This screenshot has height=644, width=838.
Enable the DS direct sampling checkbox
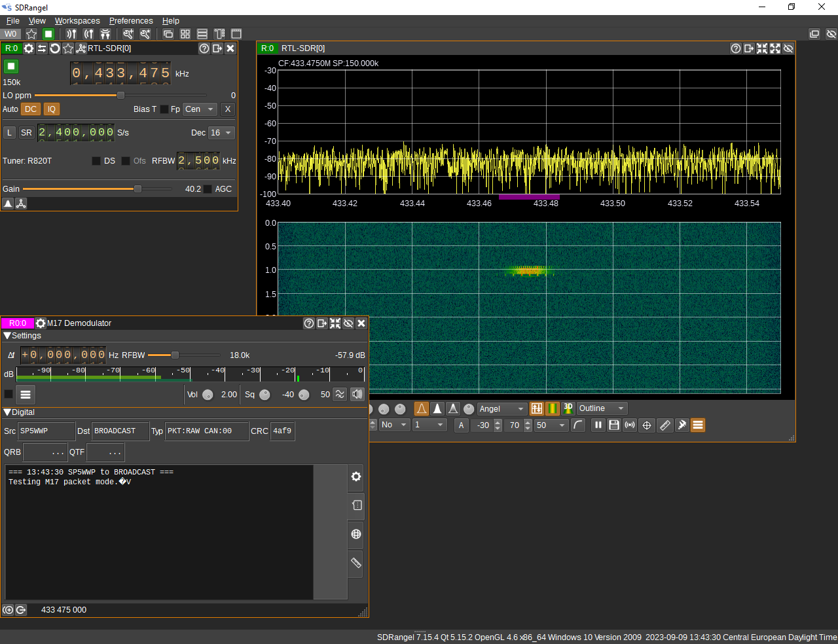tap(96, 161)
